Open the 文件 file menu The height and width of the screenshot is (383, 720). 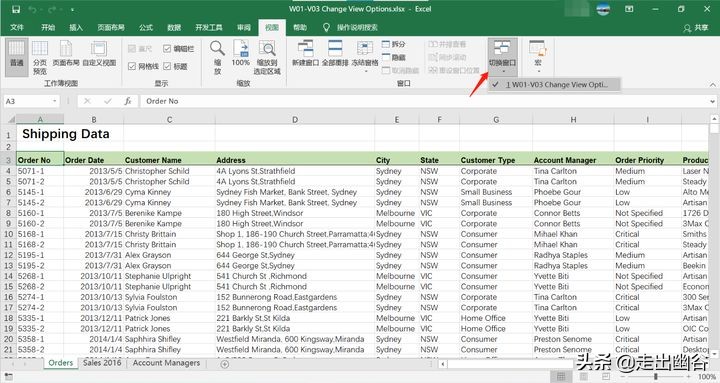[x=17, y=28]
